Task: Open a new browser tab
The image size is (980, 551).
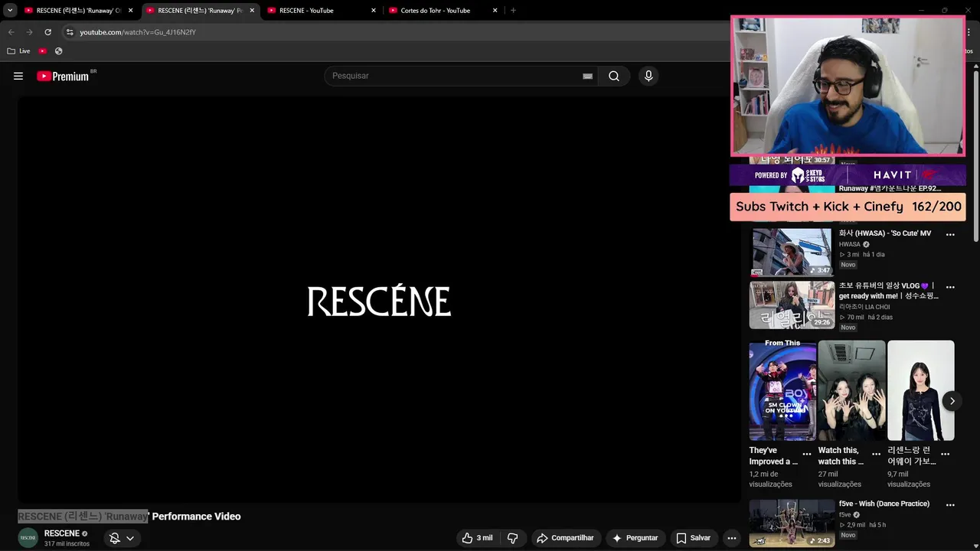Action: tap(513, 11)
